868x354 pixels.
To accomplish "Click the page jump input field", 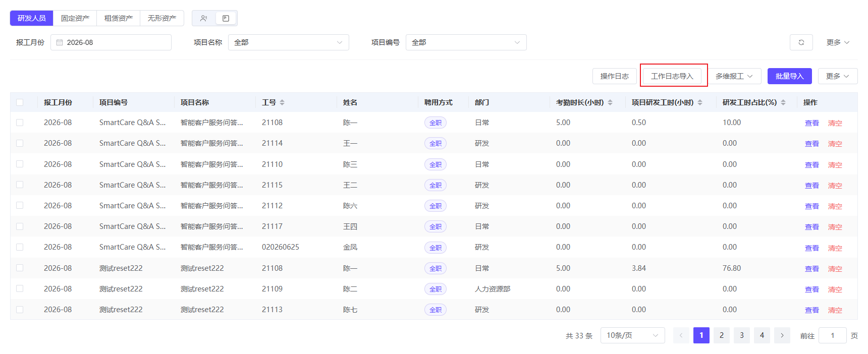I will 833,335.
